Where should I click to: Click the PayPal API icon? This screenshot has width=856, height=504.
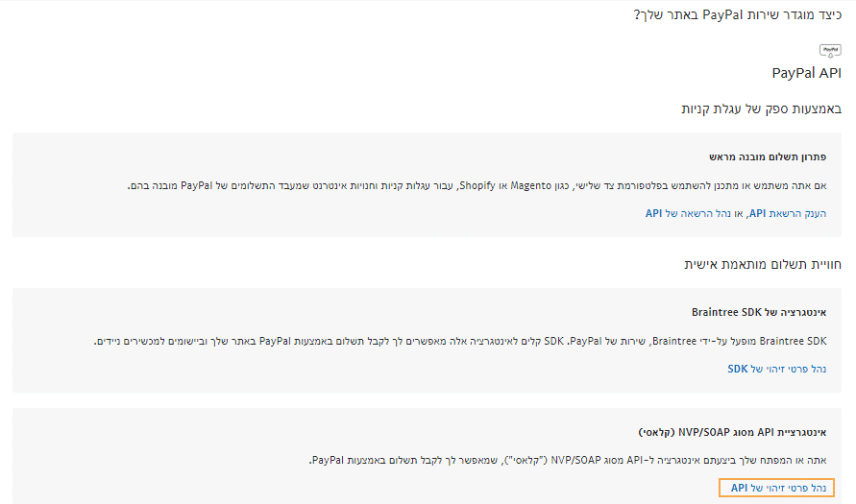click(x=830, y=51)
